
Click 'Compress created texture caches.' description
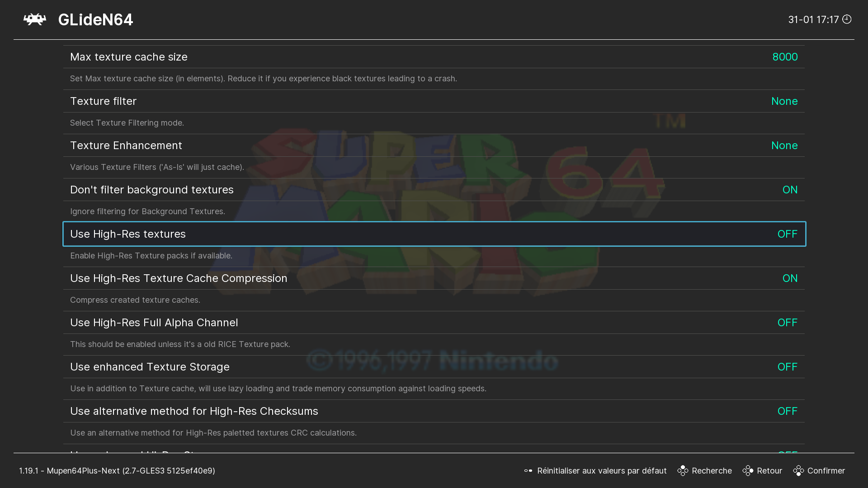click(x=135, y=300)
